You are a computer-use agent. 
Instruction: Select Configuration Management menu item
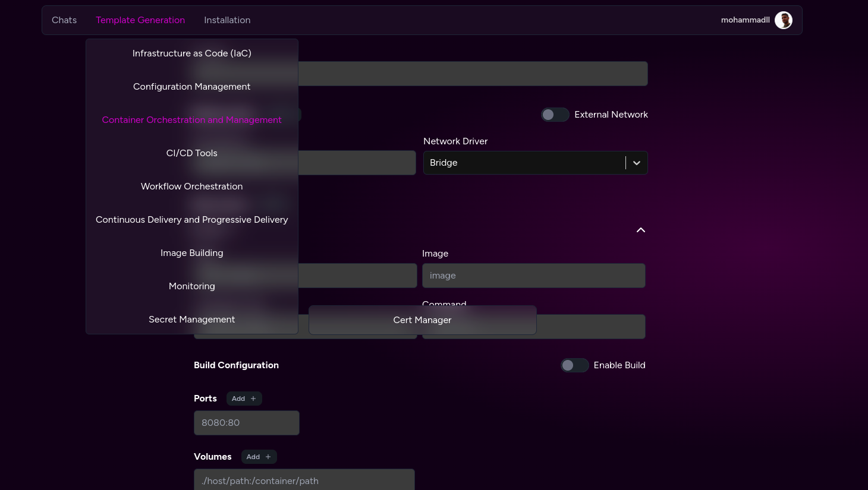tap(191, 87)
